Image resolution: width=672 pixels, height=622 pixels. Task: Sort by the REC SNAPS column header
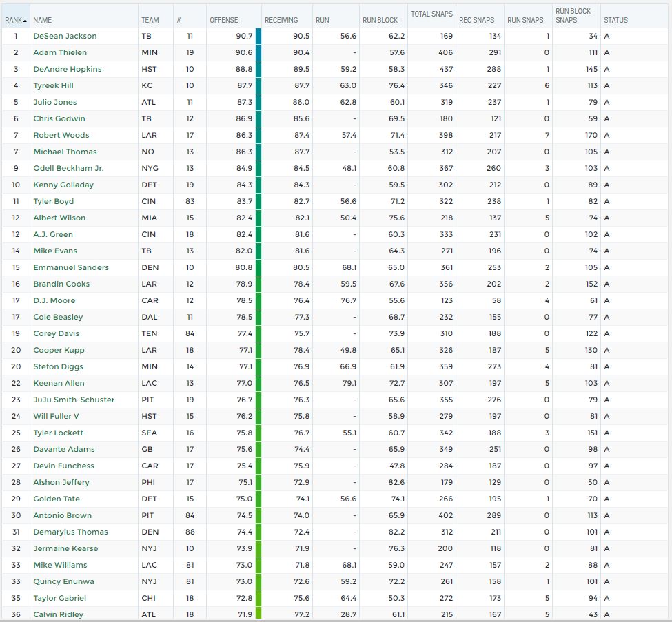point(476,21)
